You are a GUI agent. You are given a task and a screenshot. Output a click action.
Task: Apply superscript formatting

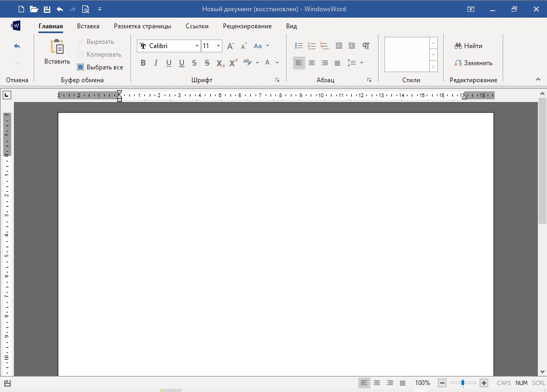233,63
